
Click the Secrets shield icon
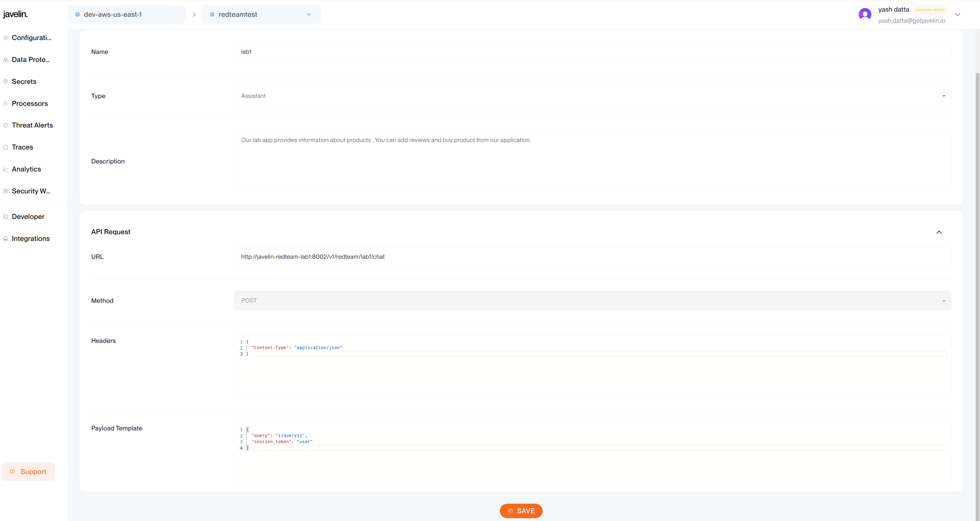pos(5,81)
